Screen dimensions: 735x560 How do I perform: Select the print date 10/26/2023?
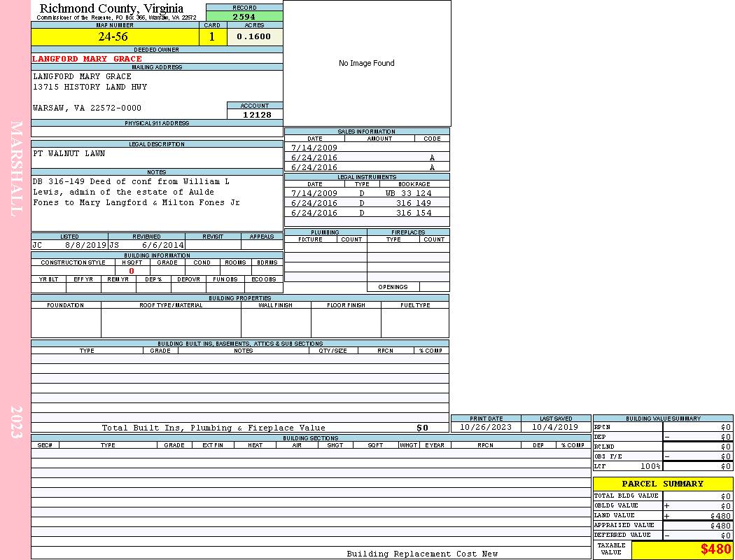click(x=485, y=427)
